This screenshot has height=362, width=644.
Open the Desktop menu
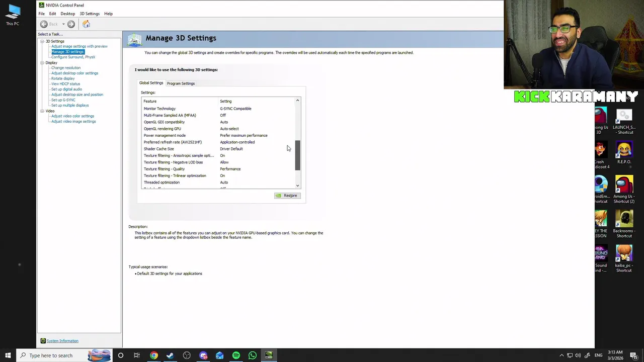68,14
